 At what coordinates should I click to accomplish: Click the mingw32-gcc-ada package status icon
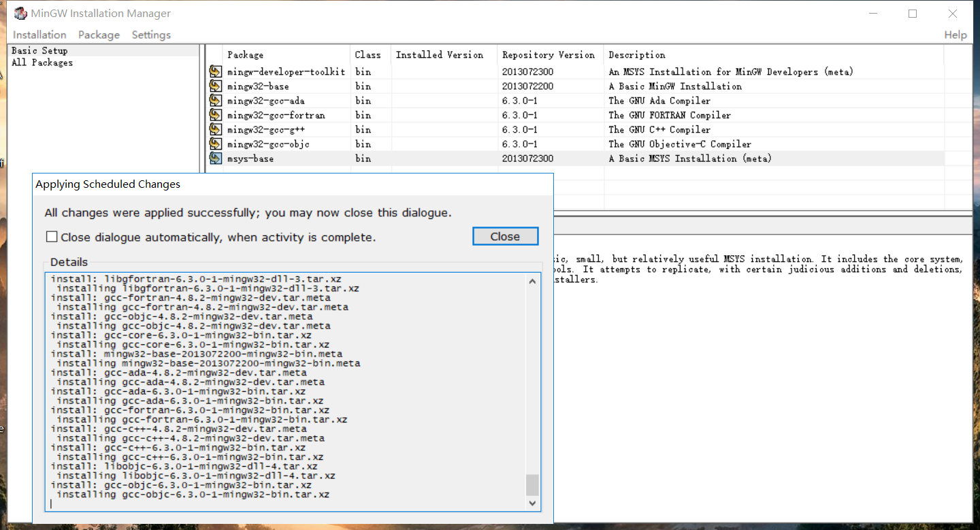216,101
